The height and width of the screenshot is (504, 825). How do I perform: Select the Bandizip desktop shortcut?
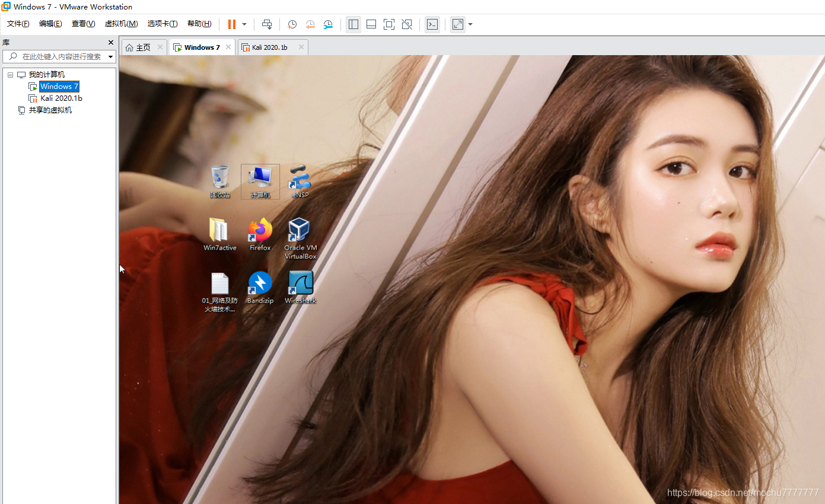(x=260, y=288)
